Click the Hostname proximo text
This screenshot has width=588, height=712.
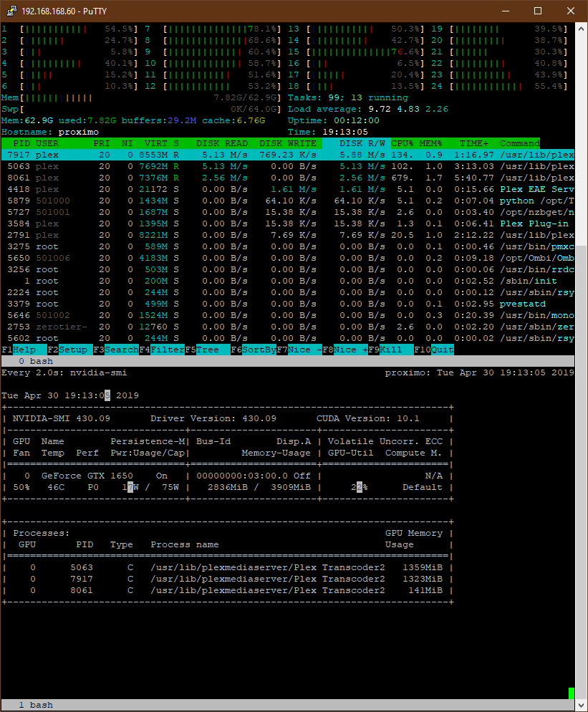tap(78, 132)
